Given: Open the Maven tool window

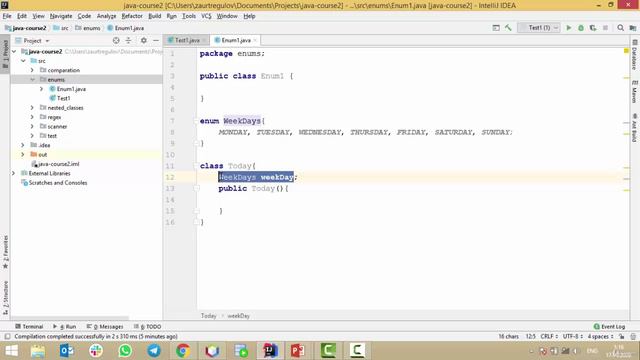Looking at the screenshot, I should pyautogui.click(x=634, y=91).
